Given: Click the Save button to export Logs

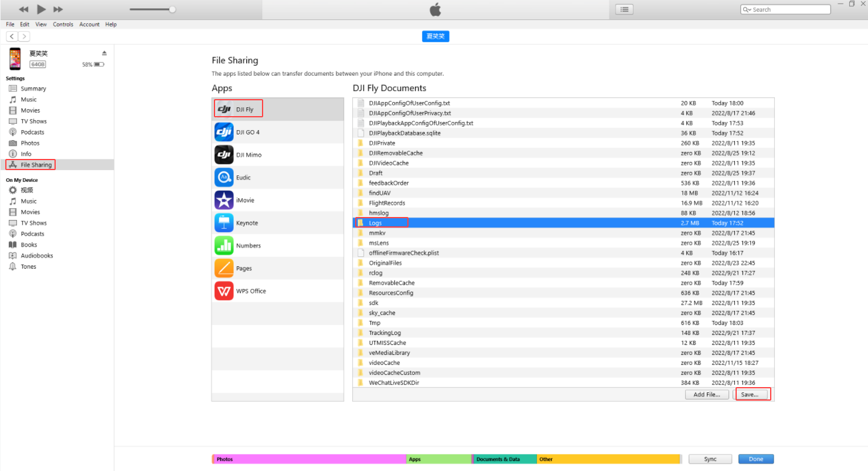Looking at the screenshot, I should 753,394.
